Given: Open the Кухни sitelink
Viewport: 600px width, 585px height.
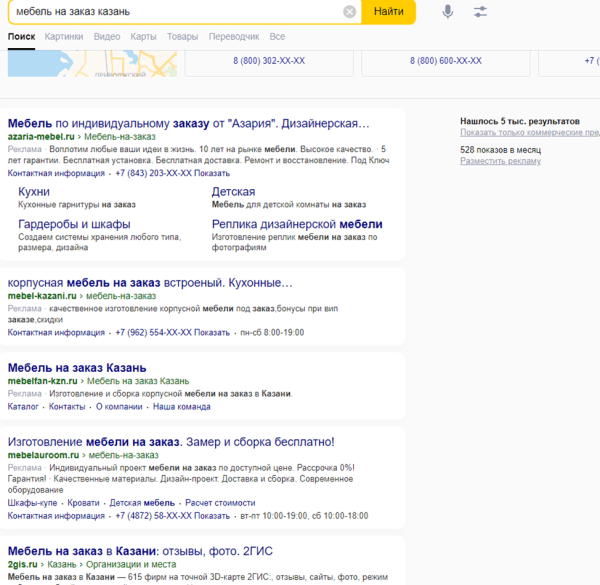Looking at the screenshot, I should (34, 191).
